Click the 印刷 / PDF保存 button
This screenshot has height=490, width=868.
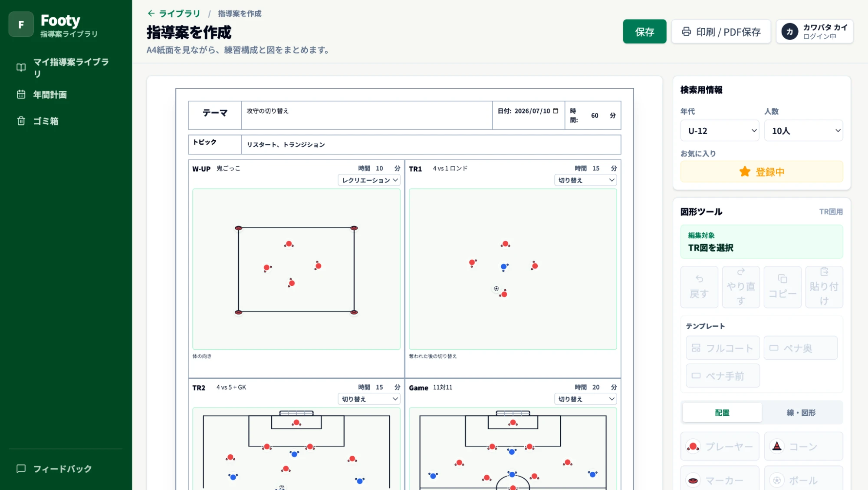721,32
